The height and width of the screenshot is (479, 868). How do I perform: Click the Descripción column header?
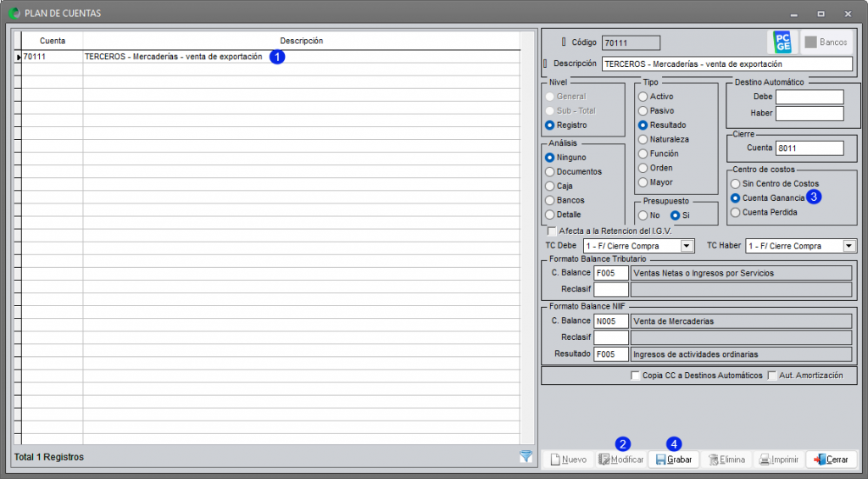click(x=301, y=41)
